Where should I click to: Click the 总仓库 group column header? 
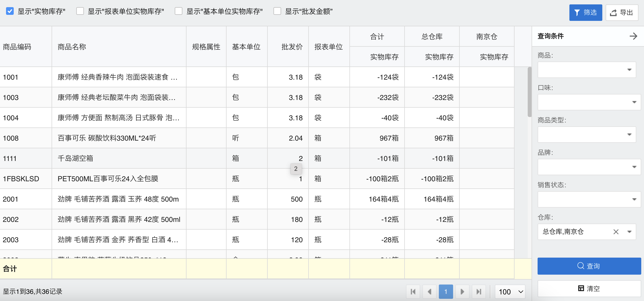(x=432, y=37)
